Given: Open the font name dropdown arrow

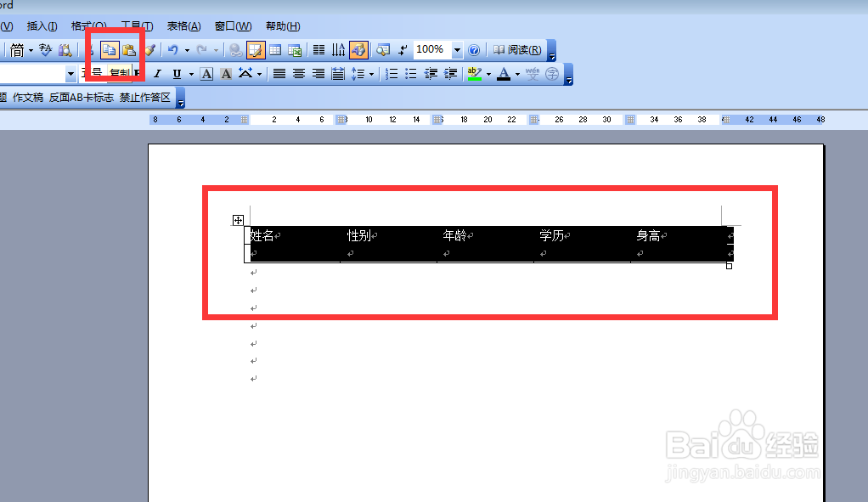Looking at the screenshot, I should tap(70, 74).
